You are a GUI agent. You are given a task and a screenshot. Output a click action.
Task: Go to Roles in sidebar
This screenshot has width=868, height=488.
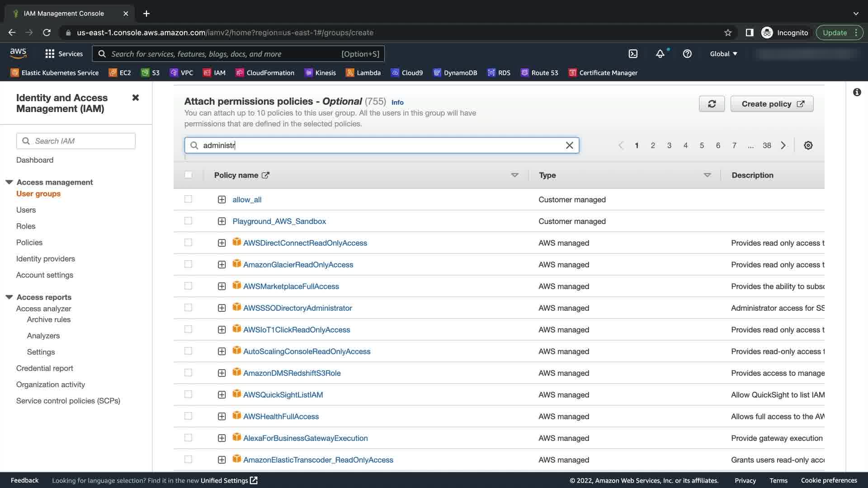(x=26, y=226)
